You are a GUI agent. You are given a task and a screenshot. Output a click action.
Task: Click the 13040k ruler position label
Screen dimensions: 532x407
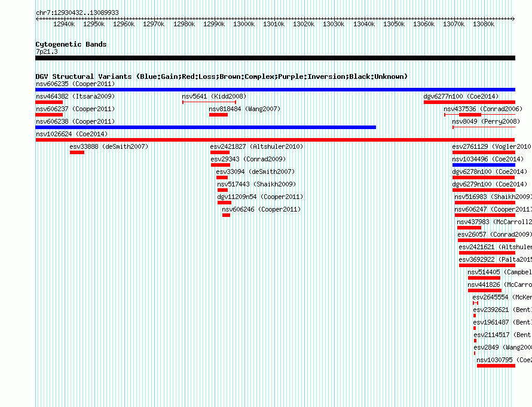(x=364, y=24)
